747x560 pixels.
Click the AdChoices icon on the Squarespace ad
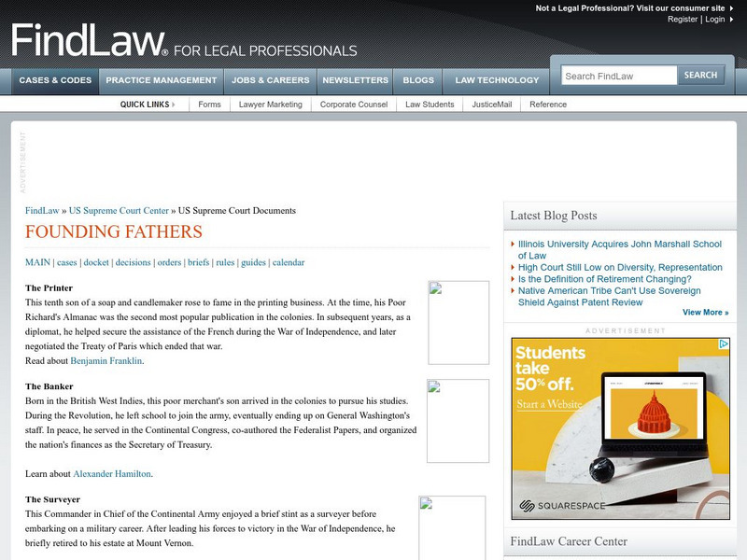(x=724, y=343)
